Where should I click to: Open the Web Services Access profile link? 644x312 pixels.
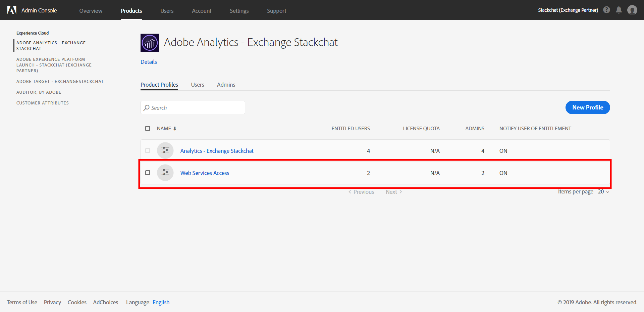coord(205,173)
